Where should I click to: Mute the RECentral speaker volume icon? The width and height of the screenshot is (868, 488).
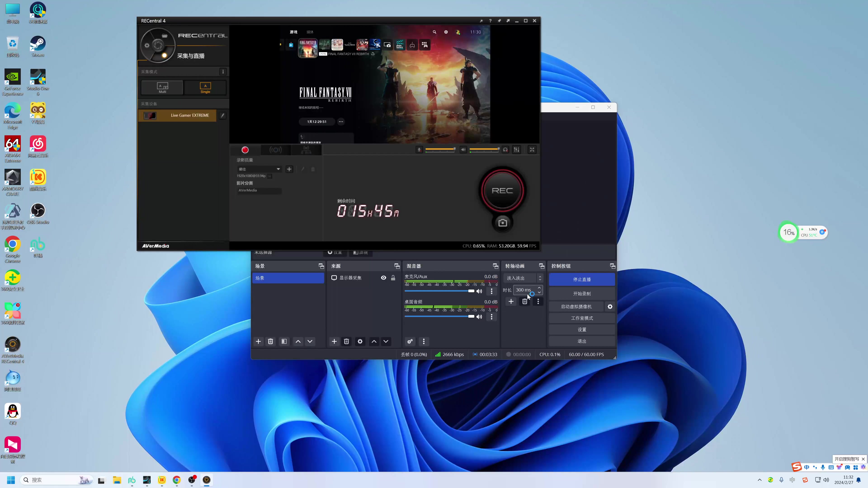[463, 150]
